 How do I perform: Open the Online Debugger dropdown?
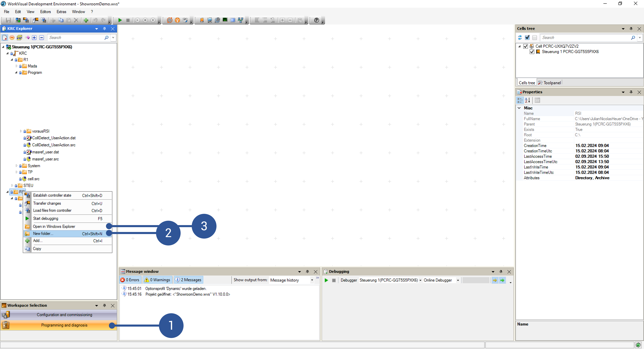pos(458,280)
